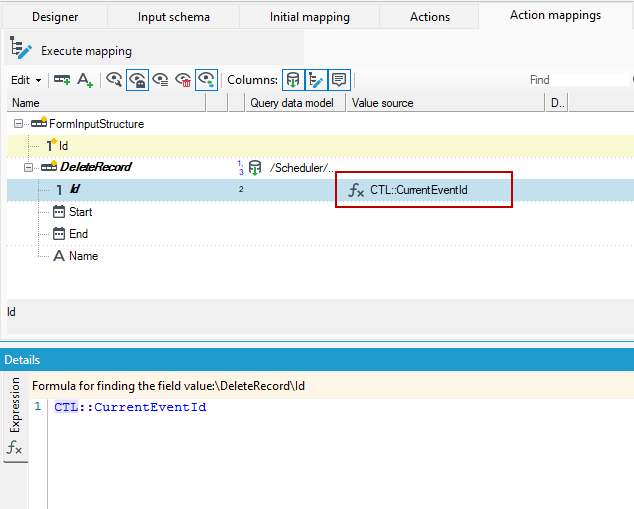The height and width of the screenshot is (509, 634).
Task: Switch to the Designer tab
Action: [x=55, y=17]
